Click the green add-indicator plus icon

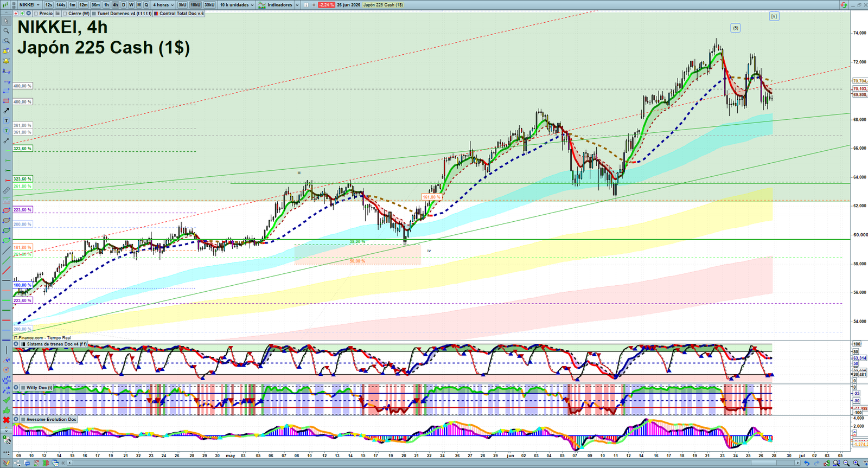(x=22, y=13)
